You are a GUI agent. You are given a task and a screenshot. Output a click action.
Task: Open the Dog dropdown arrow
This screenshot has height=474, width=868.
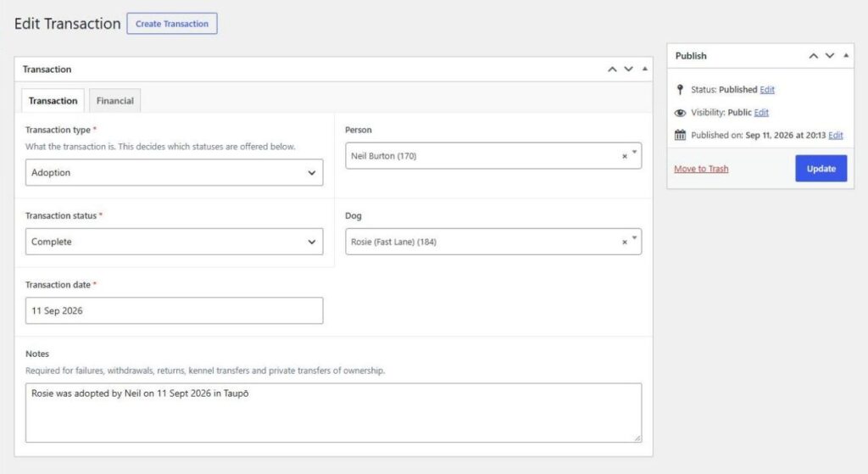(x=634, y=238)
